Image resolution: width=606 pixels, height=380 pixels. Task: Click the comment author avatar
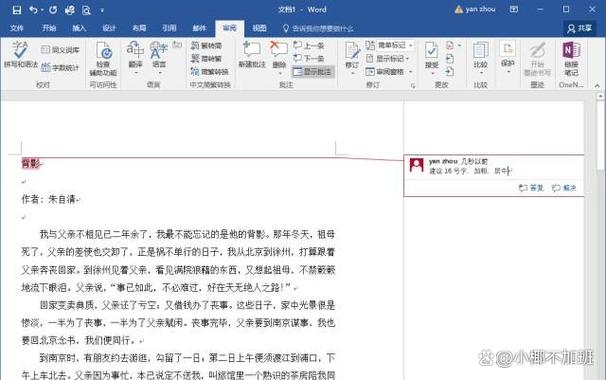(417, 165)
